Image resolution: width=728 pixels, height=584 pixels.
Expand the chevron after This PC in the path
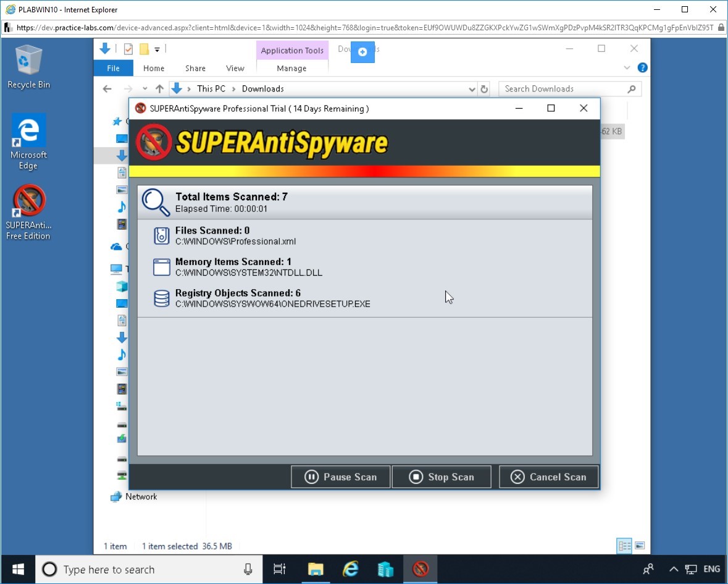click(x=234, y=89)
